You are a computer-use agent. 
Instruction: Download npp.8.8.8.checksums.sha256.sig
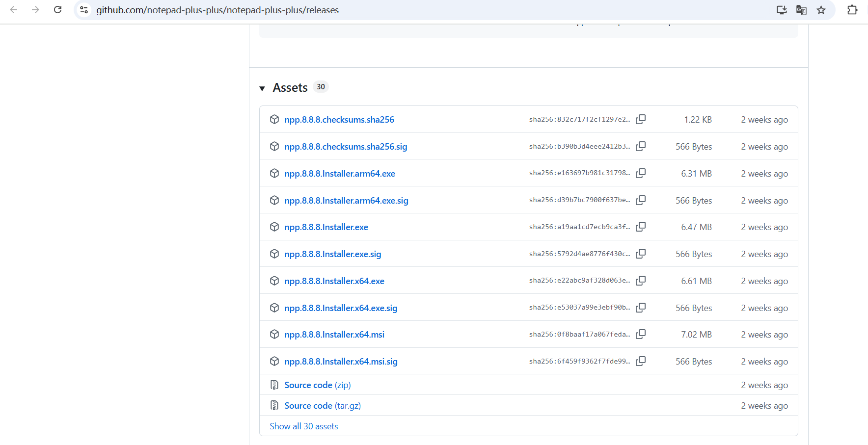(346, 147)
